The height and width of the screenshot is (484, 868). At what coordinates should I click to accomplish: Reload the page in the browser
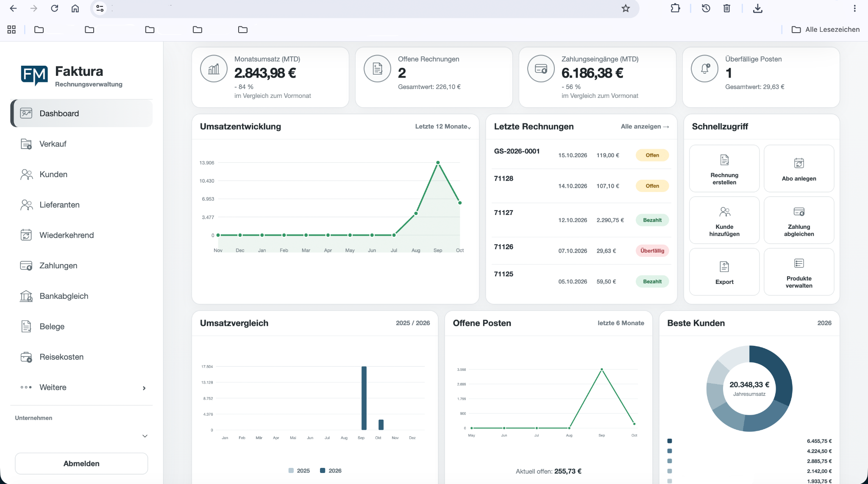[54, 8]
